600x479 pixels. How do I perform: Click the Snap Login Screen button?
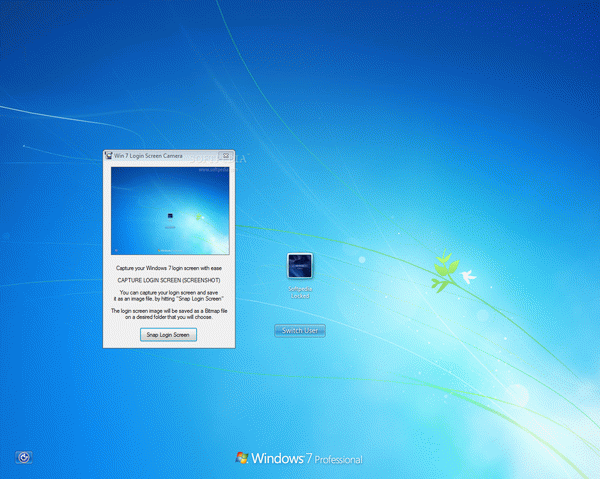tap(168, 335)
